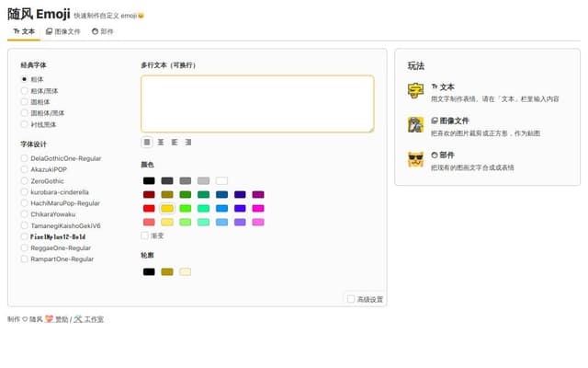Image resolution: width=588 pixels, height=368 pixels.
Task: Choose the black 轮廓 outline swatch
Action: pos(149,272)
